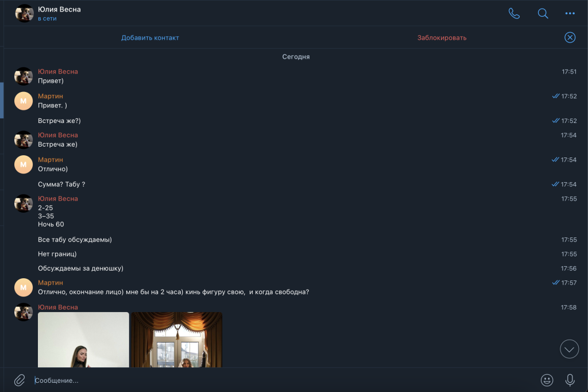Open the right photo with curtains

[177, 340]
